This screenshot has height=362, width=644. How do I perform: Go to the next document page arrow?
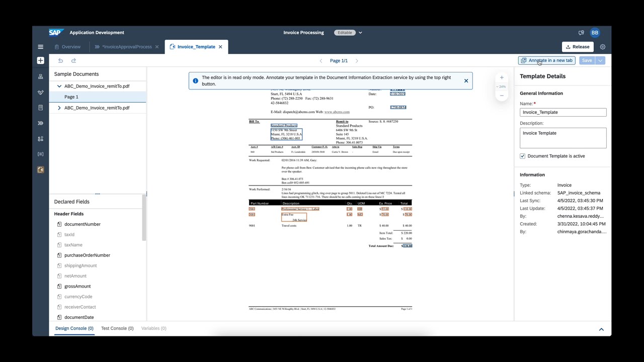pos(357,61)
